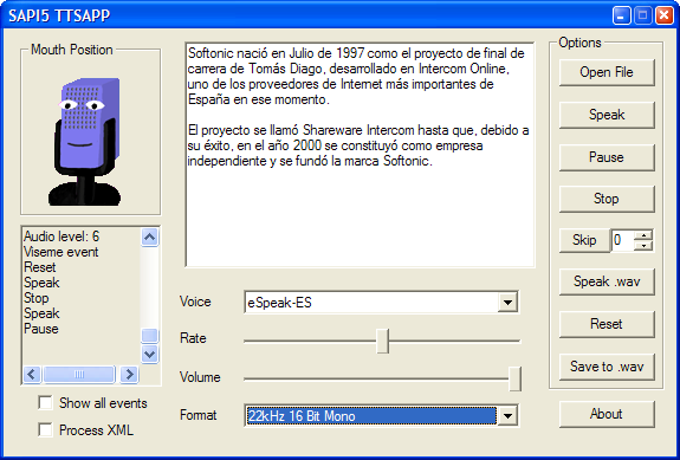Select 'Reset' entry in event log
Viewport: 680px width, 460px height.
point(40,267)
